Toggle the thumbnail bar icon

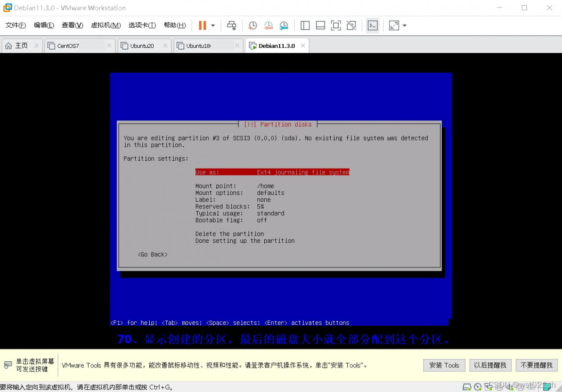[x=321, y=25]
